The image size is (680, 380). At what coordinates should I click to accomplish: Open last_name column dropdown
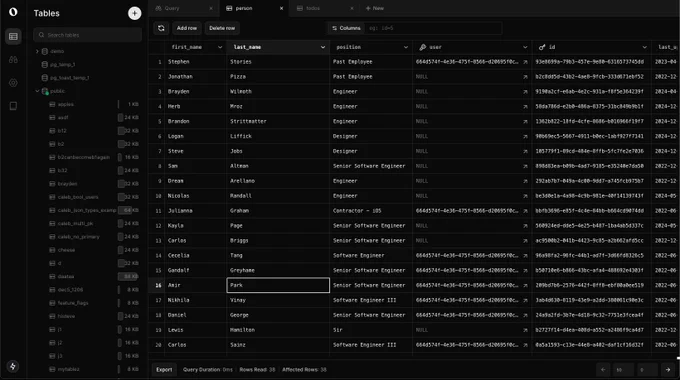(x=323, y=47)
